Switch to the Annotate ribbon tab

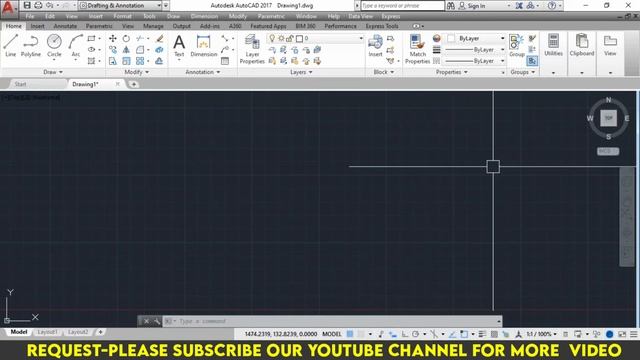tap(65, 26)
